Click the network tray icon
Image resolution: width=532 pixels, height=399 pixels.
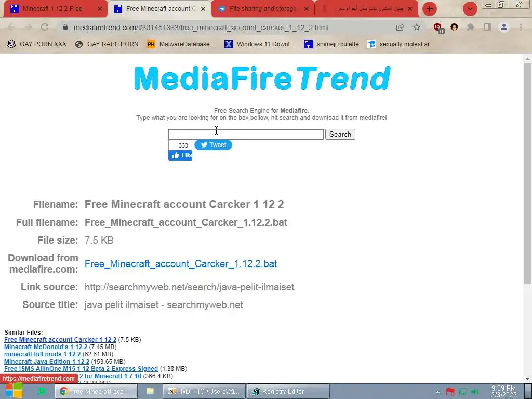click(463, 392)
